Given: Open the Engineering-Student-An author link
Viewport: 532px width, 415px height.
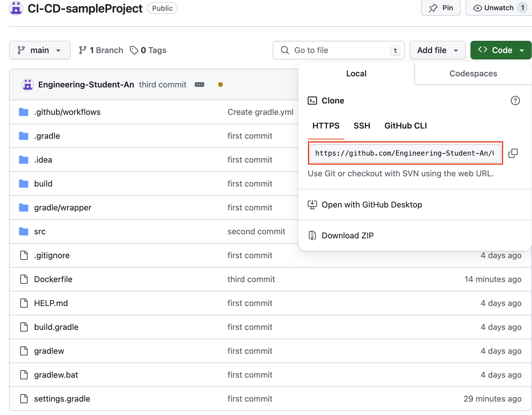Looking at the screenshot, I should coord(86,85).
